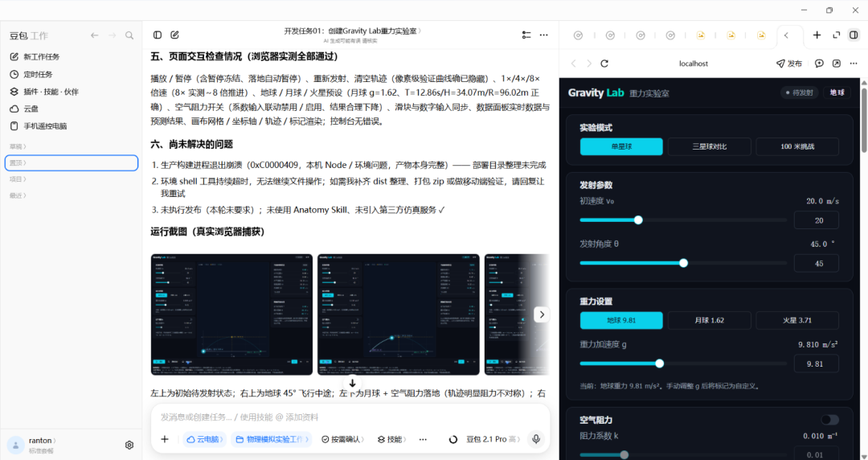
Task: Go back with sidebar left arrow
Action: click(95, 35)
